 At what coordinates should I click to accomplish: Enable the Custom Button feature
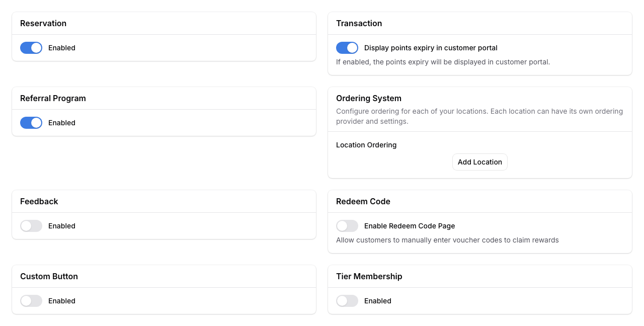[31, 301]
